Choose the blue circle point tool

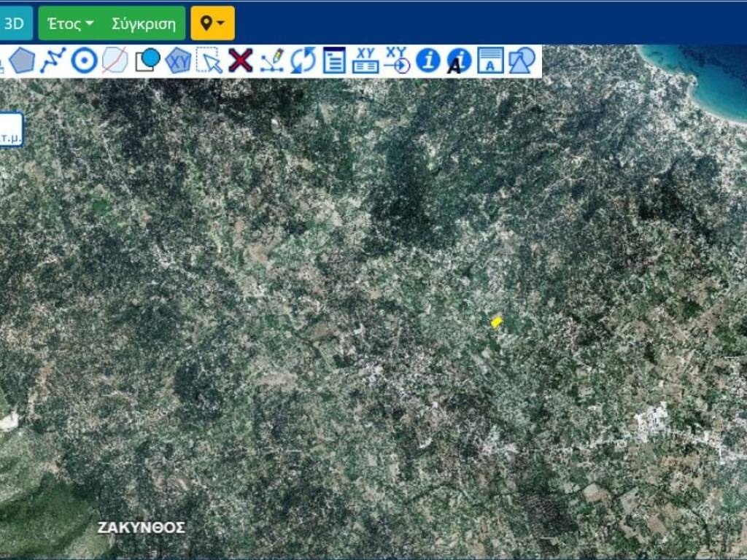(x=85, y=61)
